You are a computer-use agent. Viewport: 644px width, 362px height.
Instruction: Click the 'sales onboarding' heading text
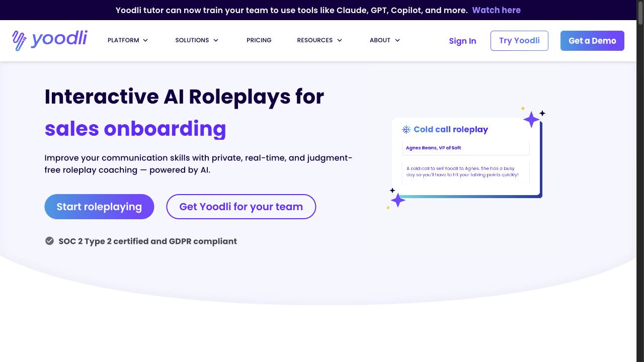(135, 129)
